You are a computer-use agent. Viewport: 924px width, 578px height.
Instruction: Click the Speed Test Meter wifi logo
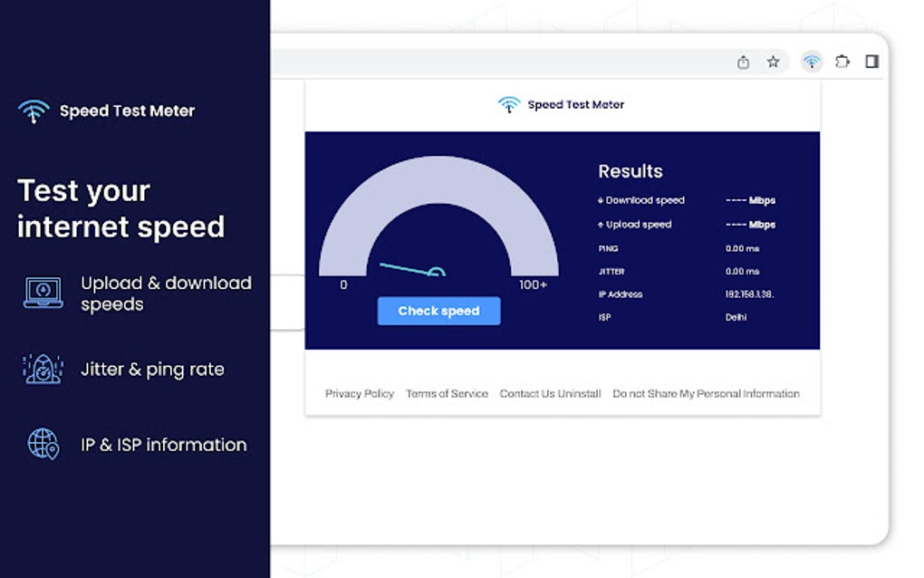507,104
